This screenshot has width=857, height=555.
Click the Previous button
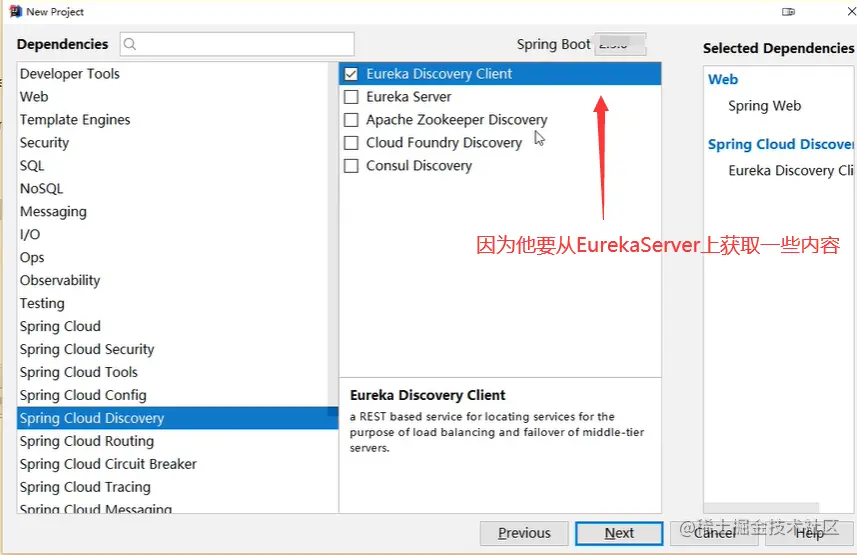tap(524, 533)
